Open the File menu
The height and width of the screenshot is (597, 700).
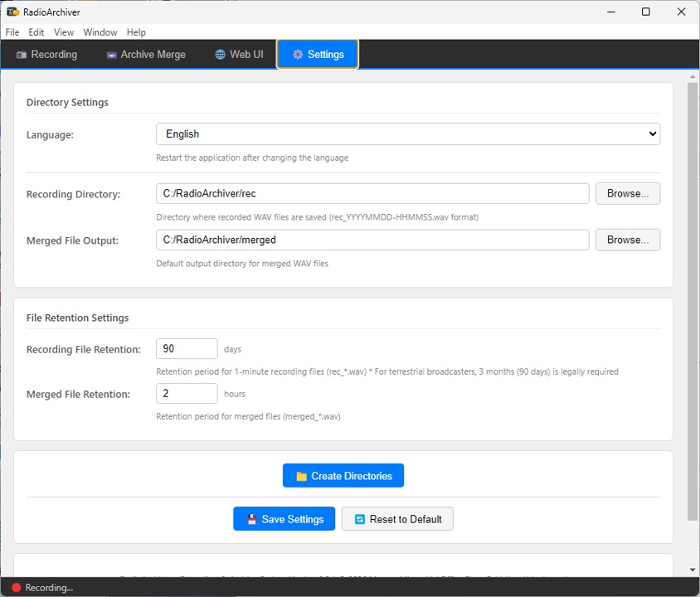(12, 32)
